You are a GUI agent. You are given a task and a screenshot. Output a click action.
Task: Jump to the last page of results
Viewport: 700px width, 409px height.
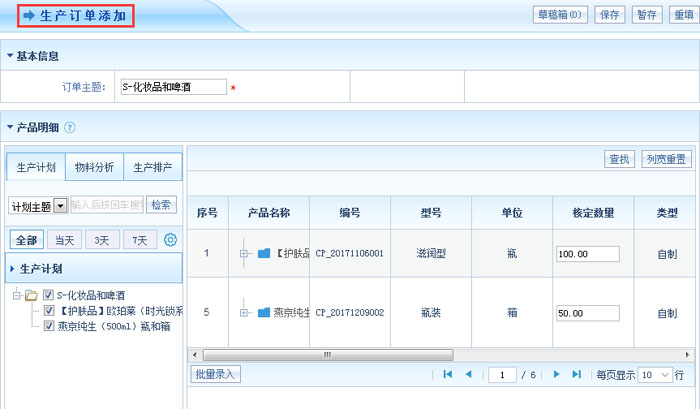click(576, 374)
